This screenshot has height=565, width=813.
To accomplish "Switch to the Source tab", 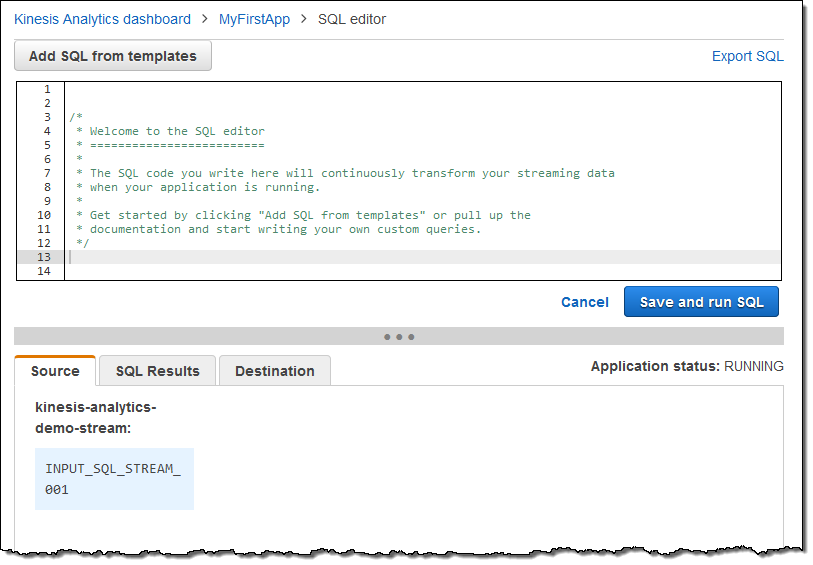I will click(55, 371).
